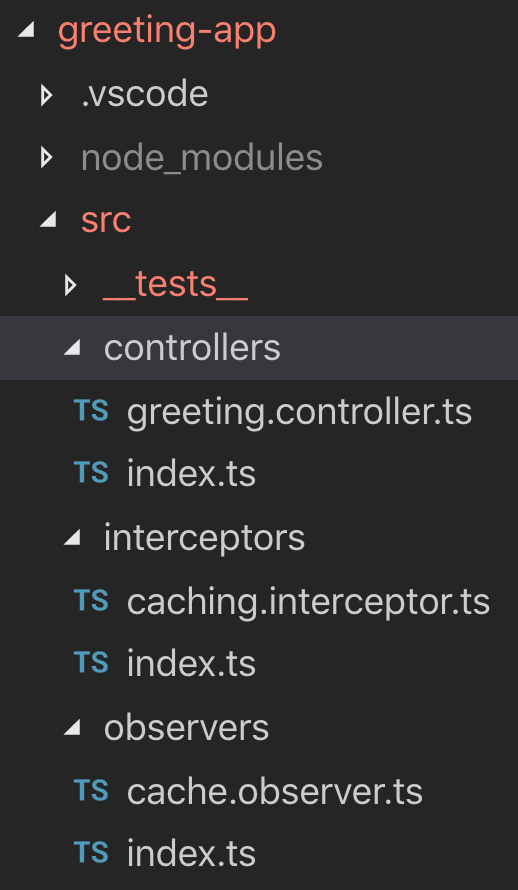Select the observers folder label
Screen dimensions: 518x890
(x=186, y=728)
